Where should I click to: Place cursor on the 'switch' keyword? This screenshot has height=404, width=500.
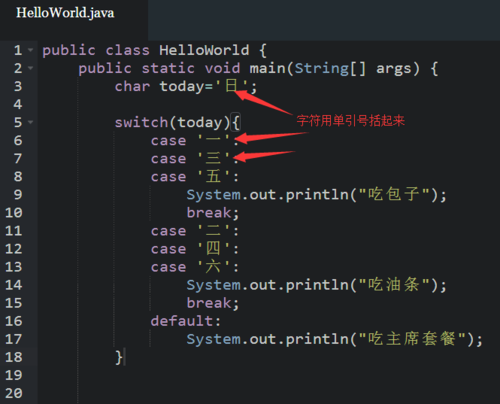(x=141, y=122)
